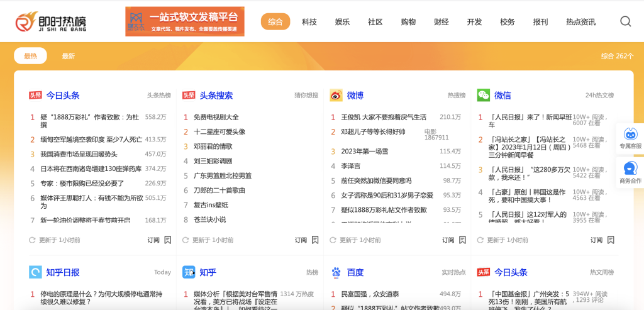Open the 微博 card title
The width and height of the screenshot is (644, 310).
(355, 95)
